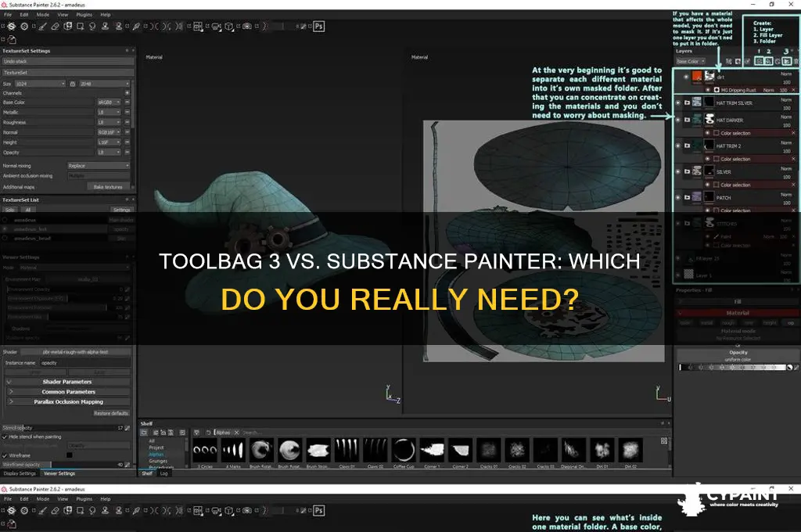The width and height of the screenshot is (801, 532).
Task: Open the split viewport layout icon in upper toolbar
Action: tap(198, 27)
